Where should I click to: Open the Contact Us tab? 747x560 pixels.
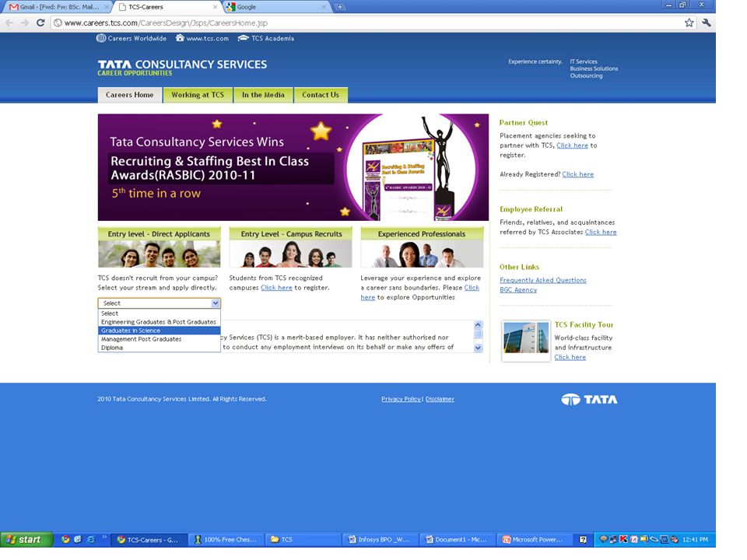pyautogui.click(x=321, y=95)
